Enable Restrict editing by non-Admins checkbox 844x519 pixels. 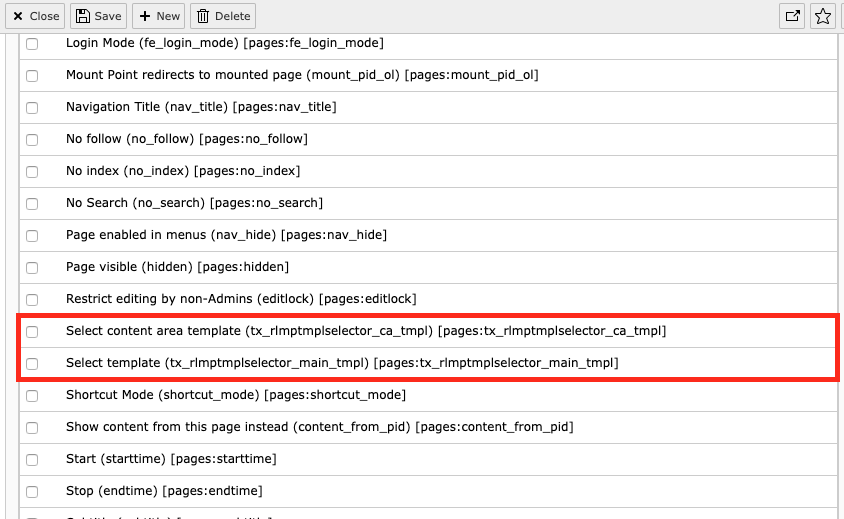(x=32, y=300)
